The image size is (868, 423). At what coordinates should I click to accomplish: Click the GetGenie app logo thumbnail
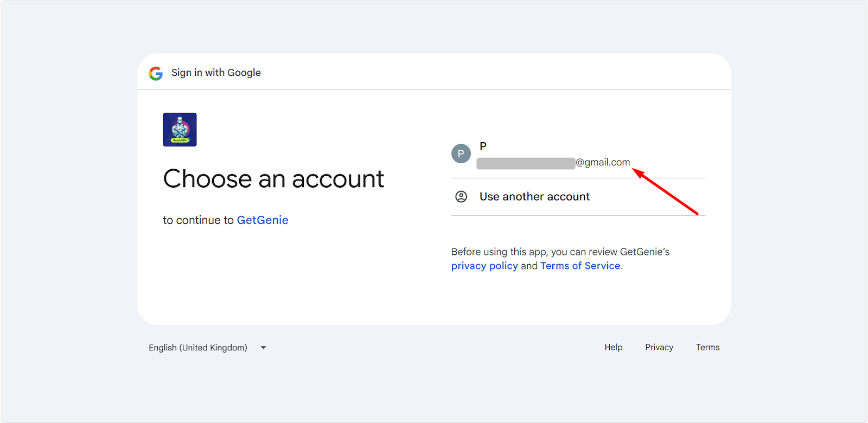pyautogui.click(x=180, y=130)
